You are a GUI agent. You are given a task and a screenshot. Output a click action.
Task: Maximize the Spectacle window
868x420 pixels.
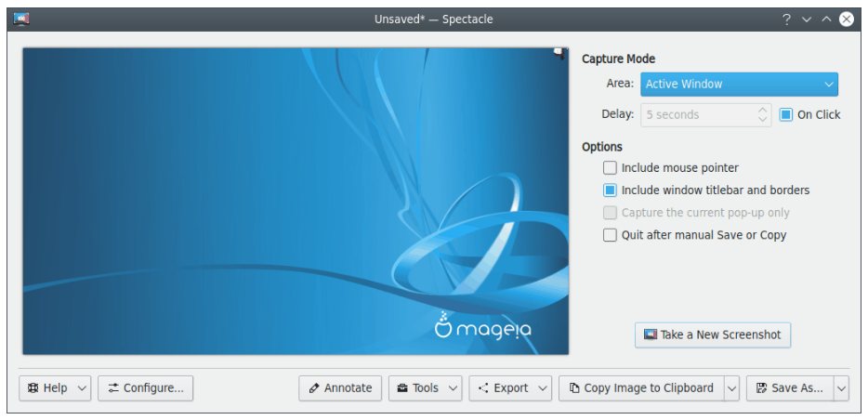(826, 20)
